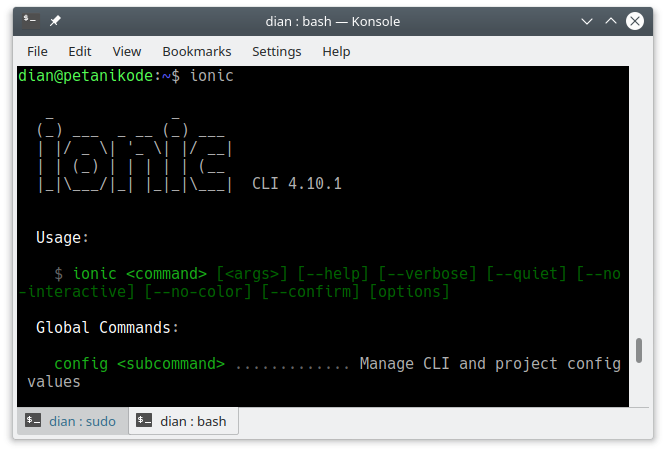Viewport: 666px width, 452px height.
Task: Click the Konsole terminal icon in title bar
Action: (x=31, y=20)
